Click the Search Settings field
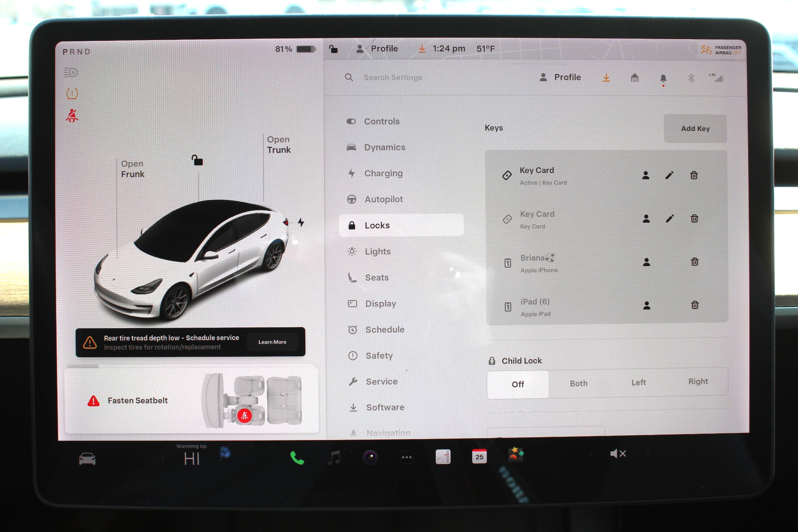The width and height of the screenshot is (798, 532). pyautogui.click(x=393, y=78)
